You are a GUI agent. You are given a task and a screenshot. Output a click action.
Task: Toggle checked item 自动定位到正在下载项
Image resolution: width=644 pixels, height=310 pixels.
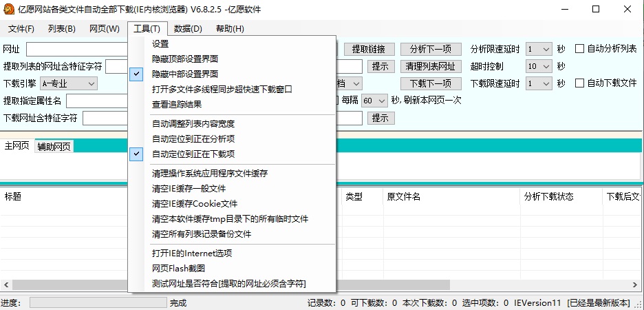[232, 154]
